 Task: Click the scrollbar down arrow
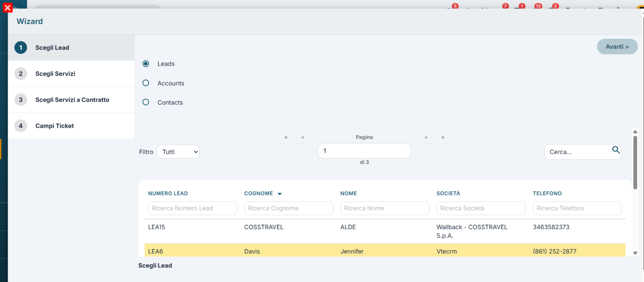click(x=635, y=253)
